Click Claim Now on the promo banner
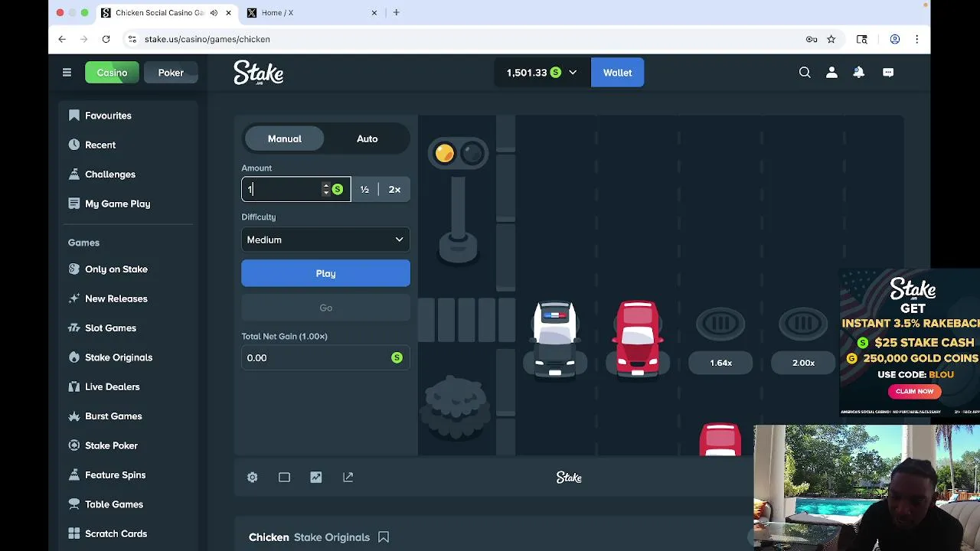Screen dimensions: 980x551 point(914,391)
